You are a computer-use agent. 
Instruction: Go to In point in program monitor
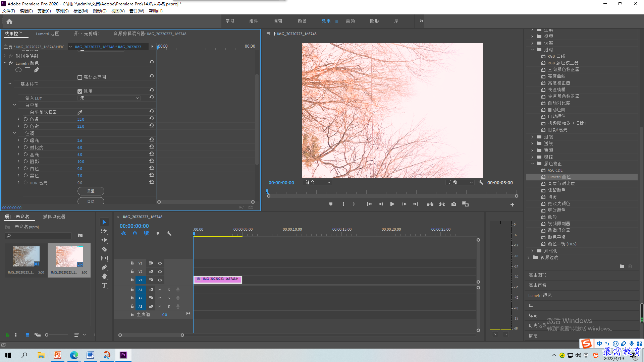tap(369, 204)
